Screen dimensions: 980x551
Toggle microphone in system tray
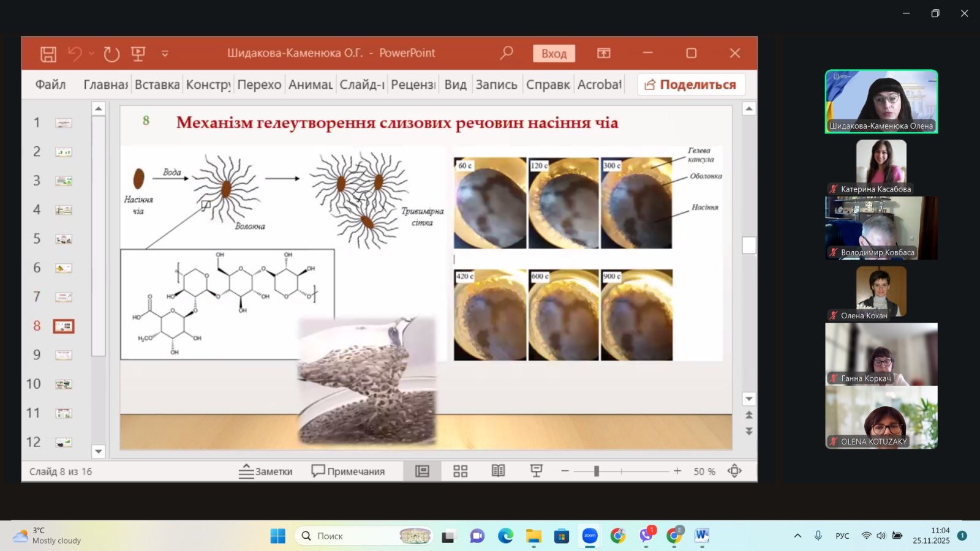pos(818,536)
